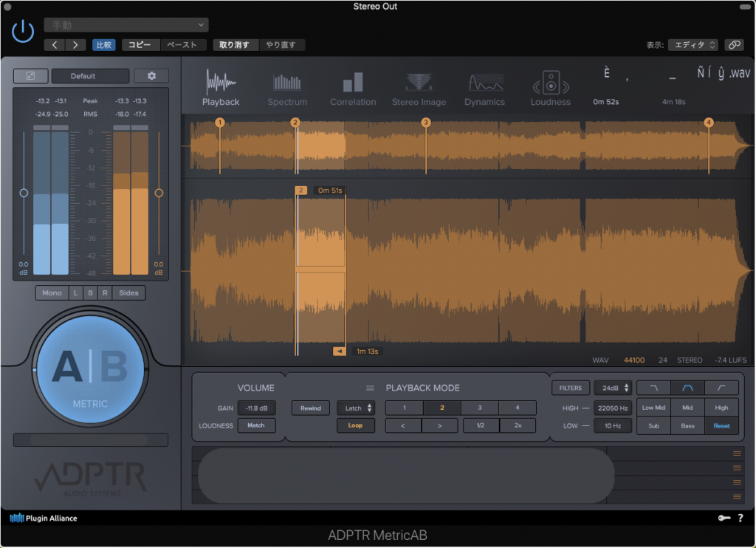Click the Plugin Alliance logo

coord(44,518)
